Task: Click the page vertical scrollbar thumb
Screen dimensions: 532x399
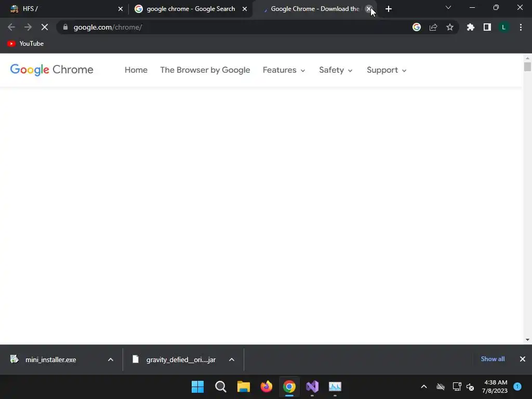Action: click(x=527, y=66)
